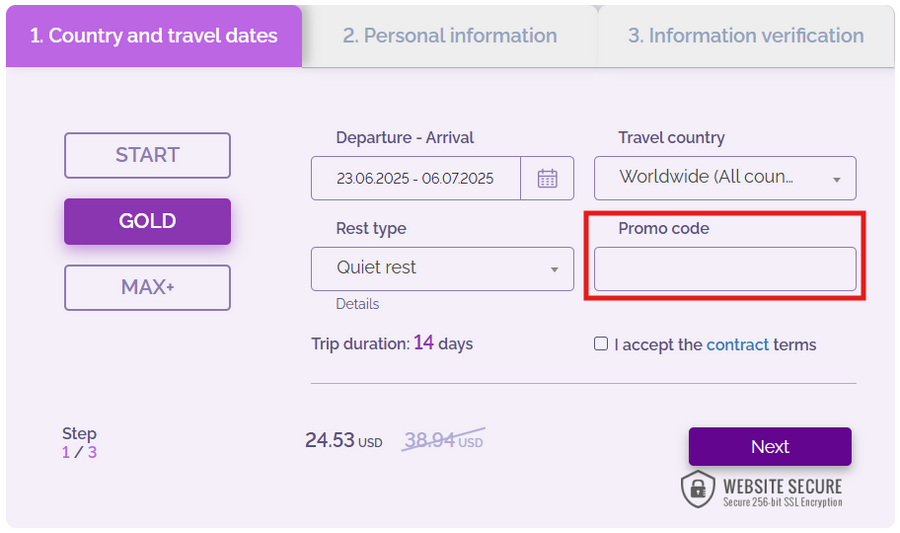Pick the MAX+ plan button
900x533 pixels.
pyautogui.click(x=147, y=287)
